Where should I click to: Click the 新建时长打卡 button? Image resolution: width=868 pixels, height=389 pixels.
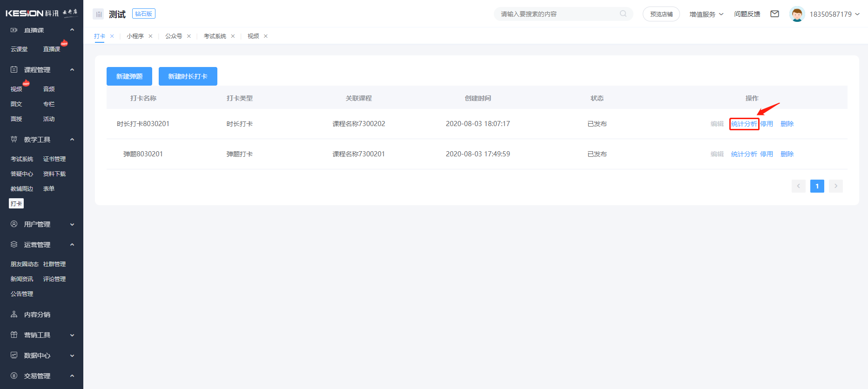point(188,76)
